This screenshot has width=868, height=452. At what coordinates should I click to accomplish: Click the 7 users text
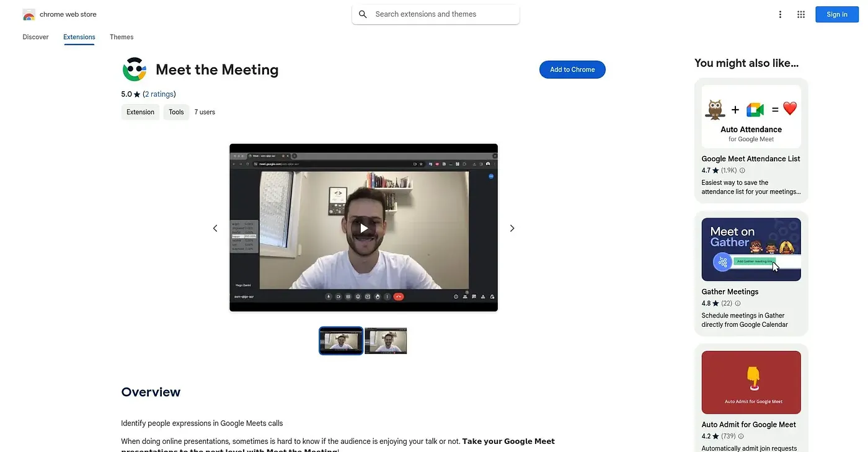(205, 112)
